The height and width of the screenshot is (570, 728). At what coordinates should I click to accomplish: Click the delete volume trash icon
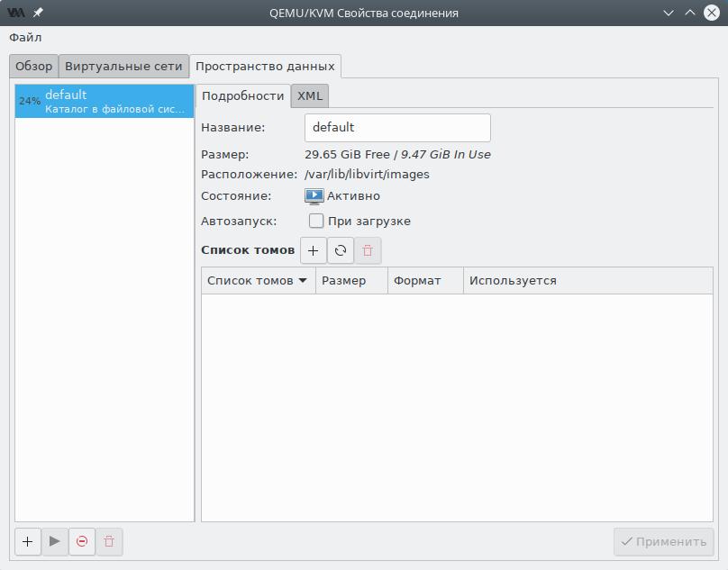click(x=368, y=251)
